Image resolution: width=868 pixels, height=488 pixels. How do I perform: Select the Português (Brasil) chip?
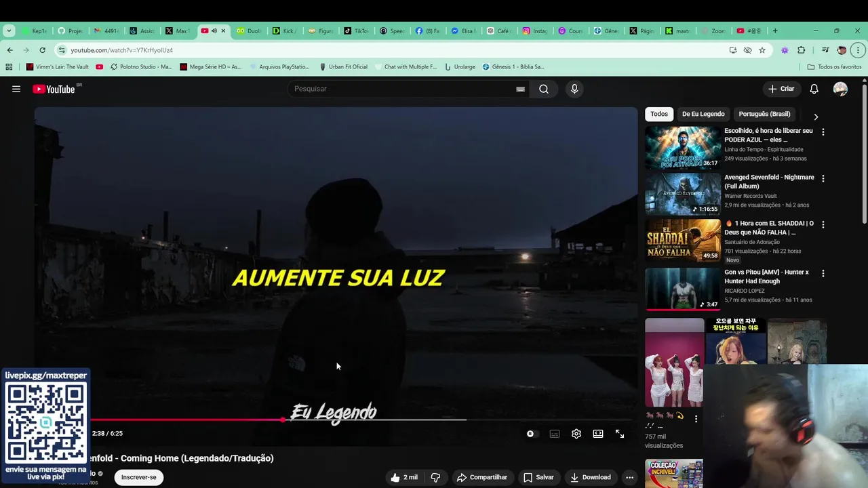click(x=764, y=114)
